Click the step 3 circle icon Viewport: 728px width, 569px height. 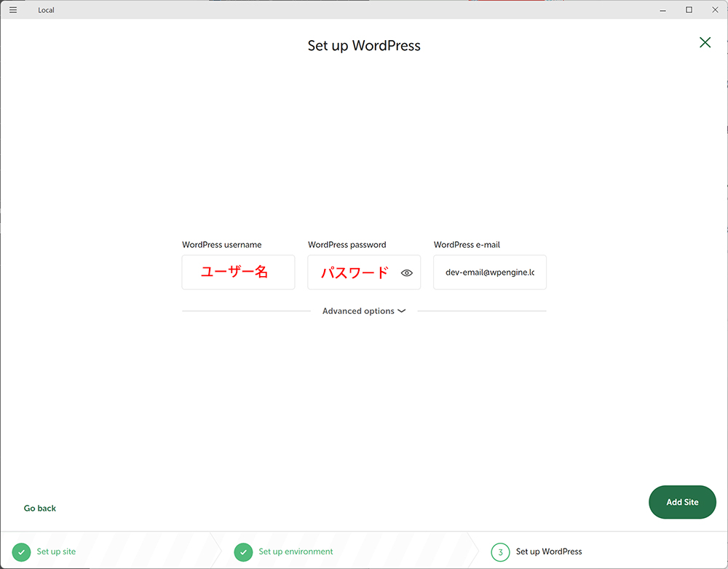pos(501,552)
